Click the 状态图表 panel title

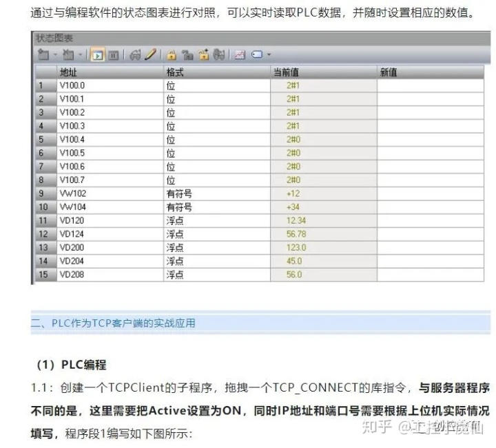coord(54,39)
